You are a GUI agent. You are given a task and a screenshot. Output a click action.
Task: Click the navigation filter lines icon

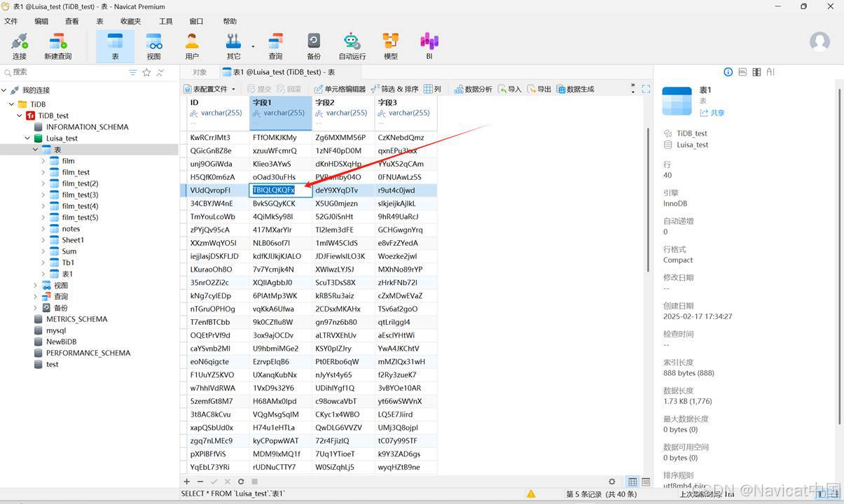coord(132,72)
